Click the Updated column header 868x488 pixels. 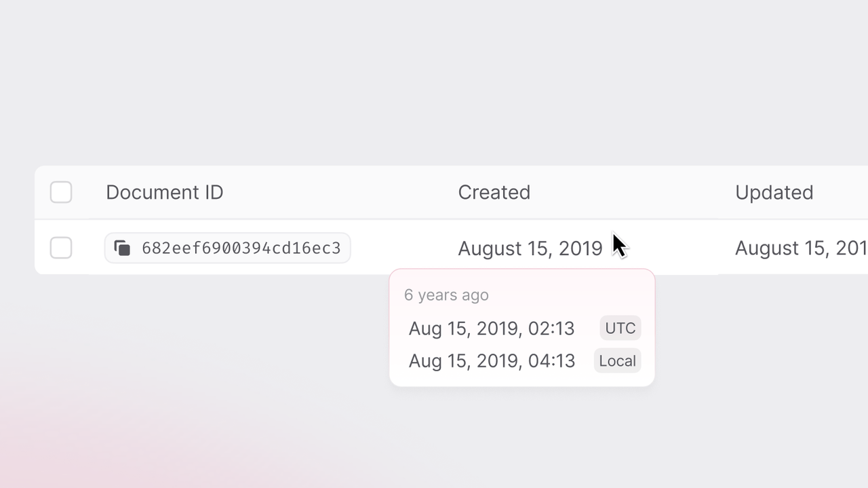[774, 192]
